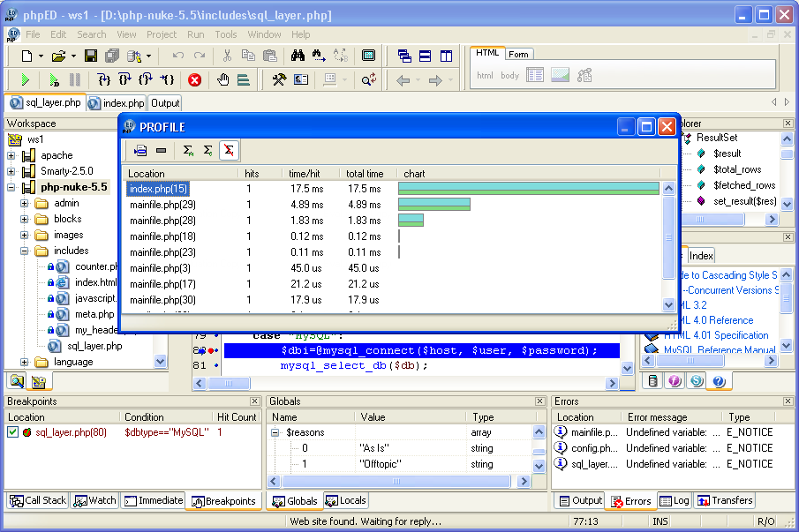Uncheck the sql_layer.php(80) breakpoint
Screen dimensions: 799x532
point(11,433)
